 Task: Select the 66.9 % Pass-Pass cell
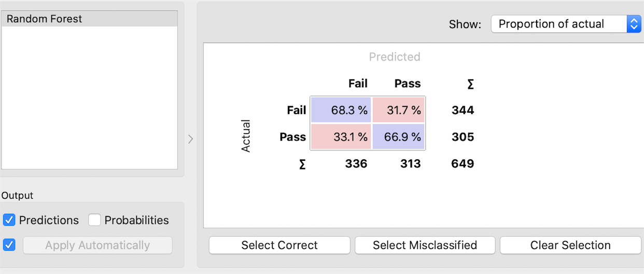(x=399, y=137)
